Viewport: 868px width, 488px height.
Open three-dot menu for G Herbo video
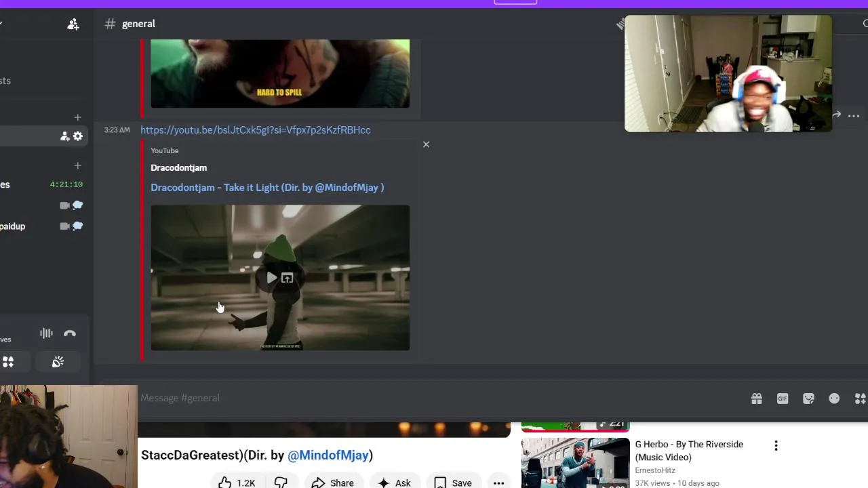pyautogui.click(x=776, y=445)
